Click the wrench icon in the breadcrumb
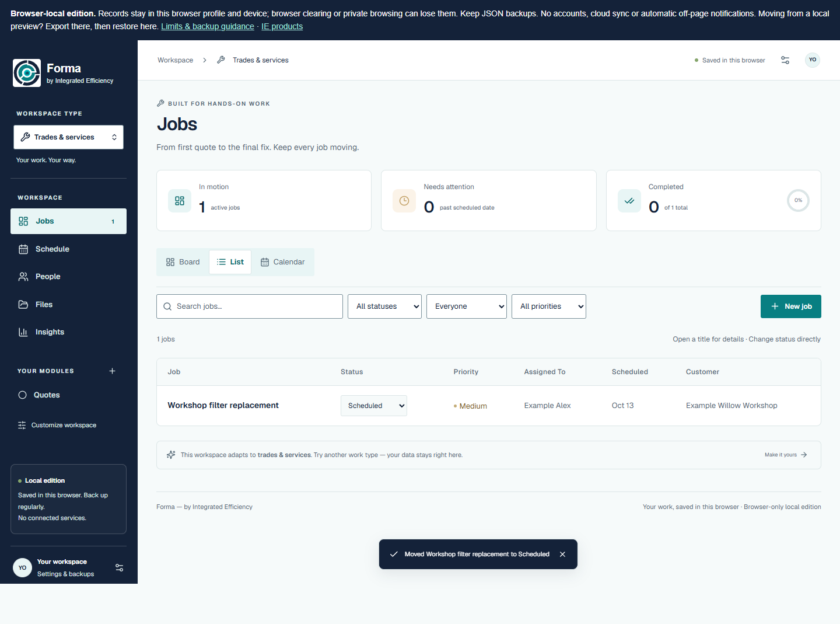The width and height of the screenshot is (840, 624). coord(221,60)
